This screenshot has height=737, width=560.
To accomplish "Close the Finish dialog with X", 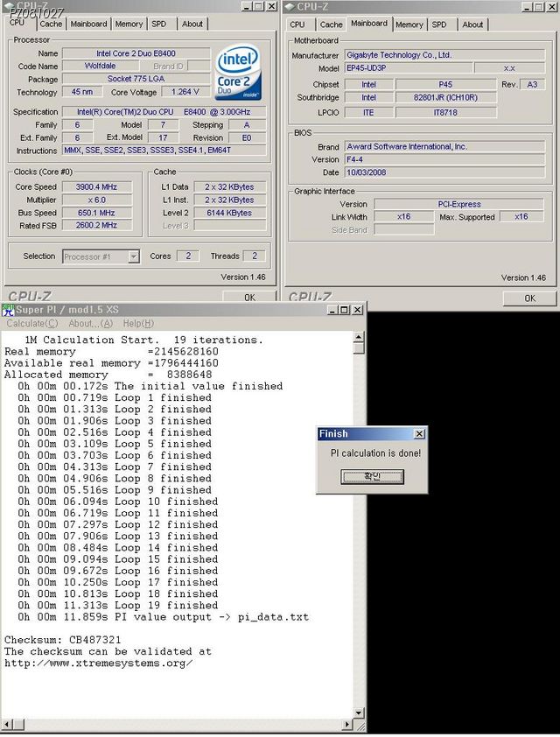I will point(419,434).
